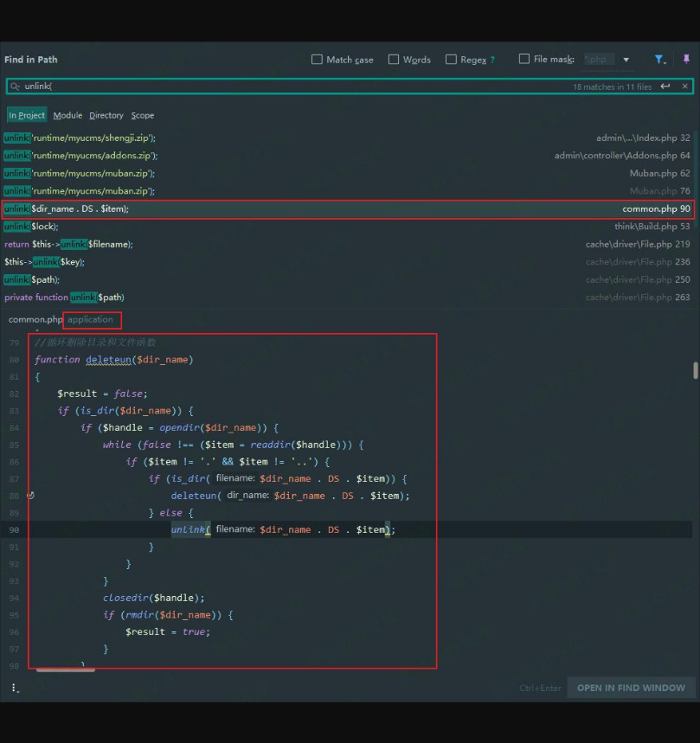Enable the Match case checkbox
Screen dimensions: 700x743
pyautogui.click(x=317, y=60)
